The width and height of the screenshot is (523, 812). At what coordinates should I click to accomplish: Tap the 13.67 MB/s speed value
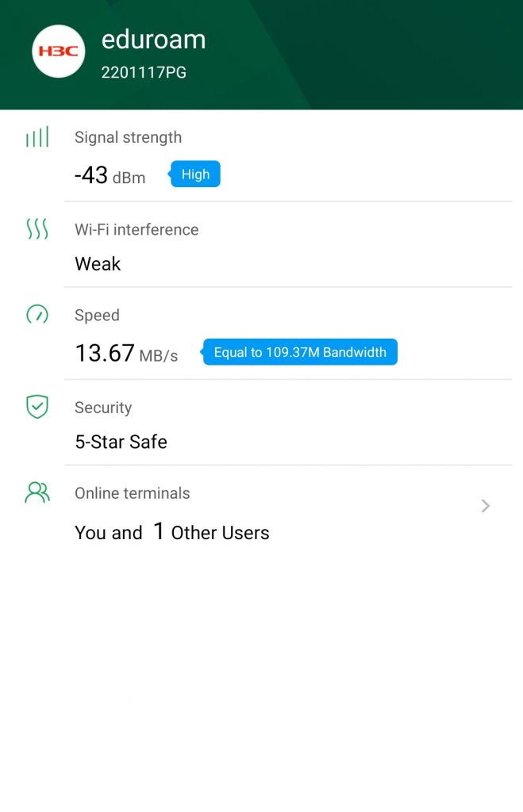126,353
